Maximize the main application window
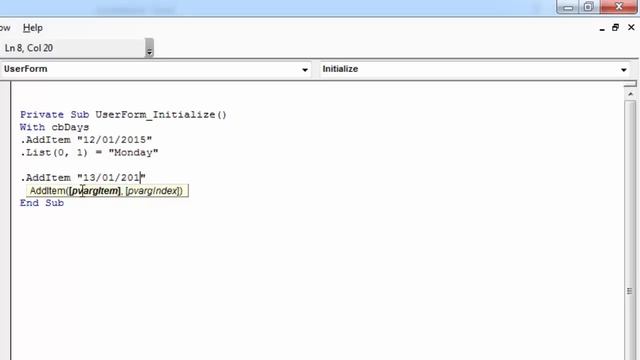 [x=589, y=7]
